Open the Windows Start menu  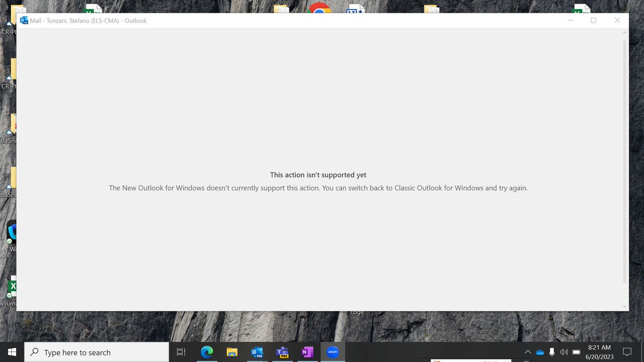[12, 352]
